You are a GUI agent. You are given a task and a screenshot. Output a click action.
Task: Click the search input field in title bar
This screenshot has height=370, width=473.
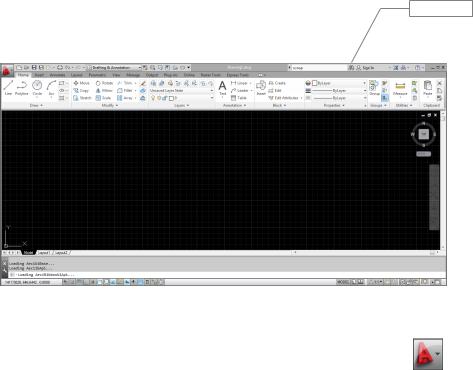coord(318,68)
